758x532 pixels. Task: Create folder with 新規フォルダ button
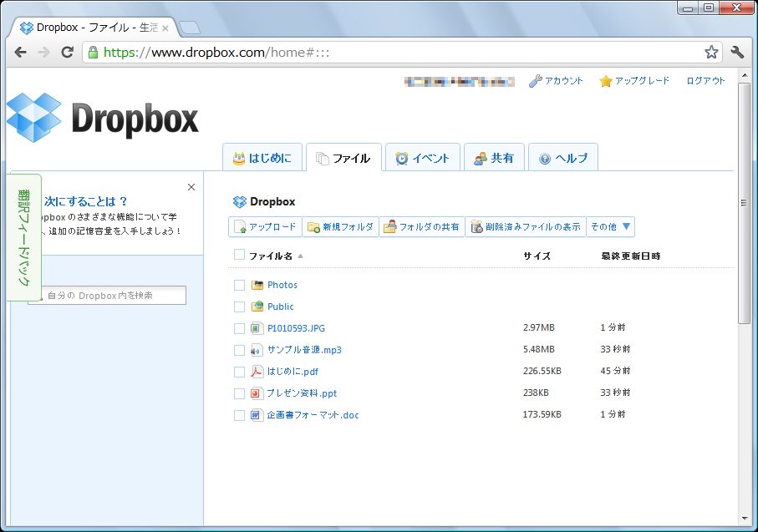pos(341,226)
